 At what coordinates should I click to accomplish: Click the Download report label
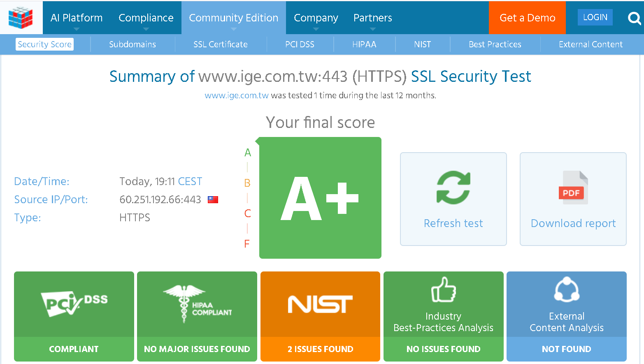click(x=573, y=223)
